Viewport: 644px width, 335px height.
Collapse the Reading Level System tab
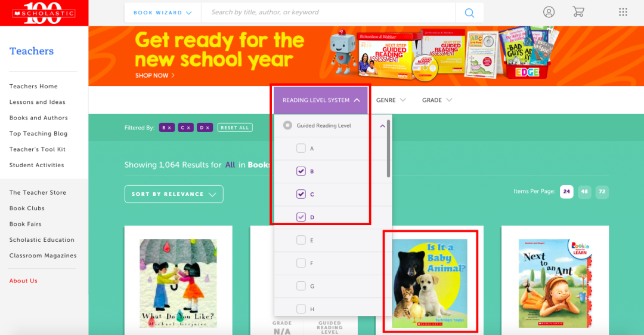321,100
